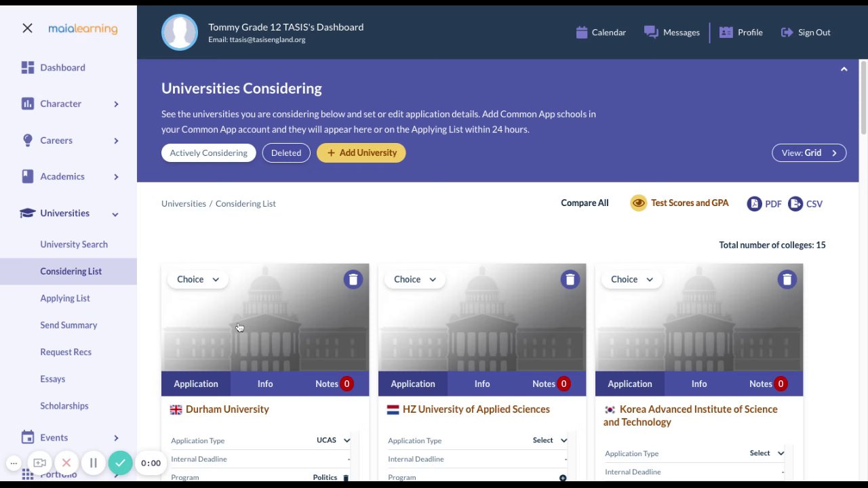Click Add University button
This screenshot has width=868, height=488.
click(361, 152)
